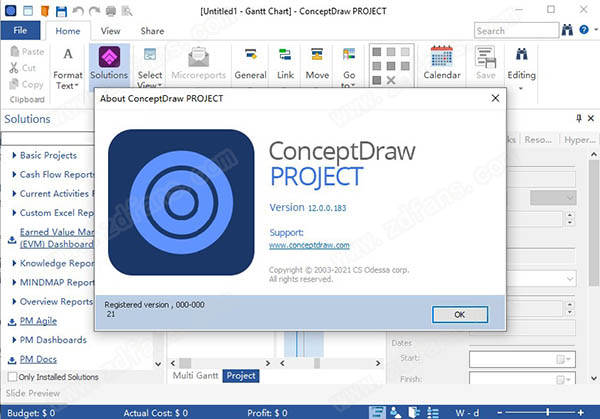Click the undo arrow in title bar
Image resolution: width=600 pixels, height=419 pixels.
(x=78, y=11)
